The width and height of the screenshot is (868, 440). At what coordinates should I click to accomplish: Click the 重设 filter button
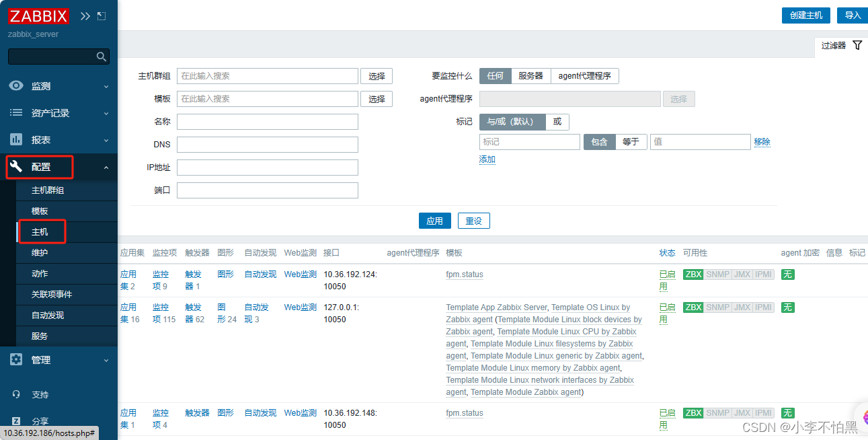click(x=474, y=221)
